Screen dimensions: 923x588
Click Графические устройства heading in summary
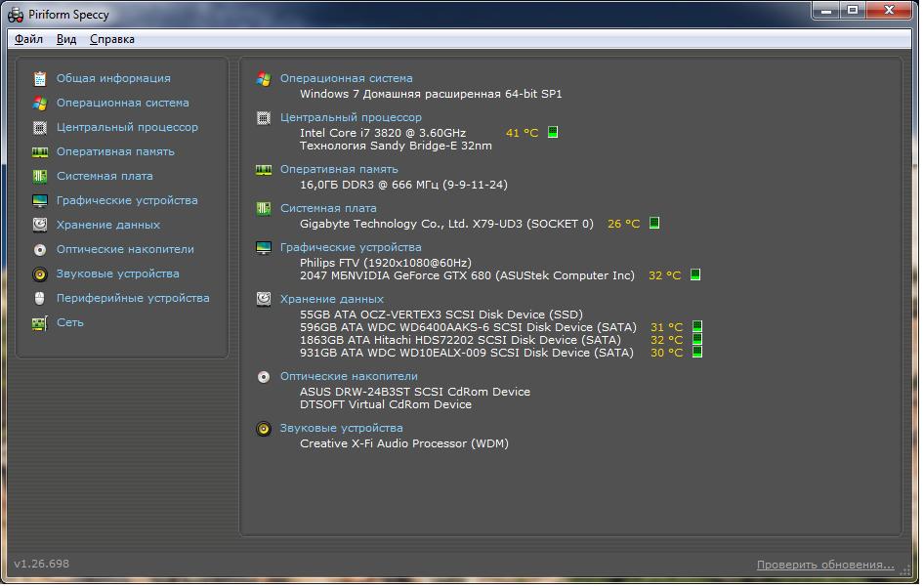(x=351, y=248)
